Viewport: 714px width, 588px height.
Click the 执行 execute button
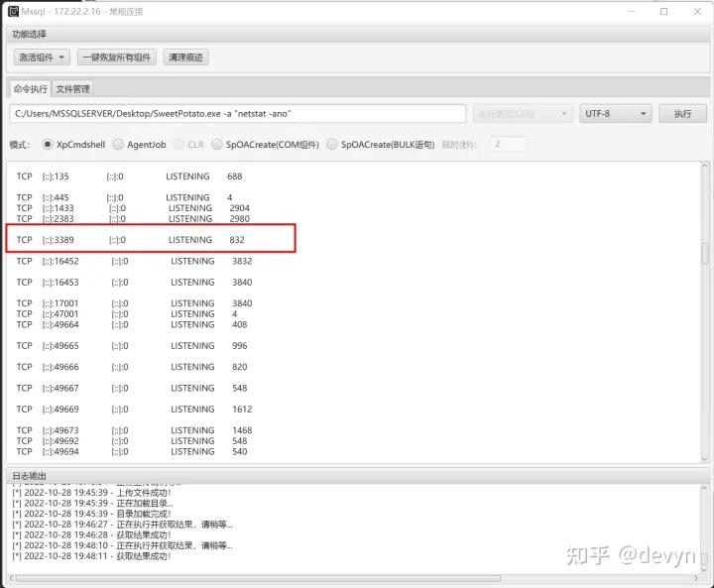[682, 114]
